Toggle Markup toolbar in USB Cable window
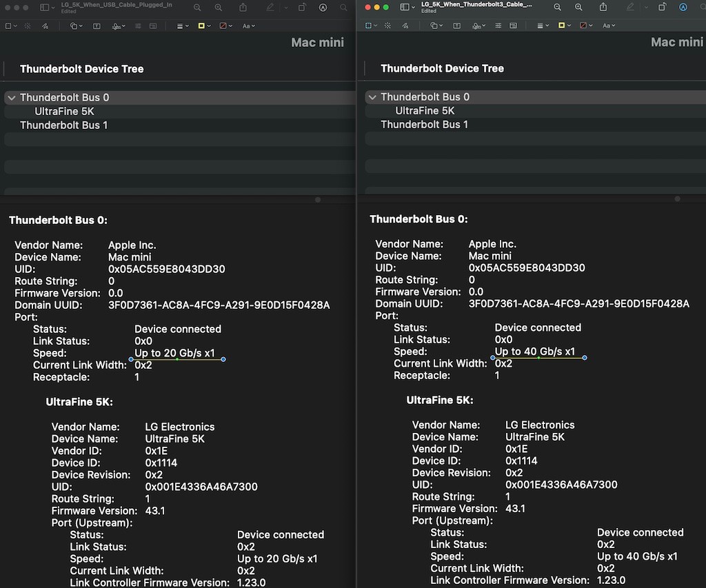The image size is (706, 588). pos(323,7)
